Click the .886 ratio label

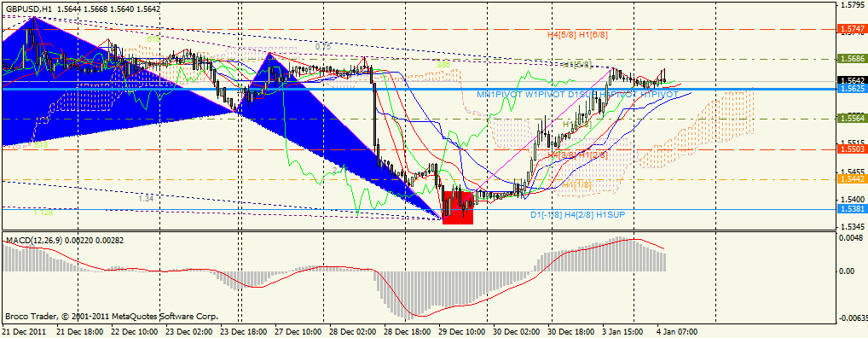click(x=443, y=65)
